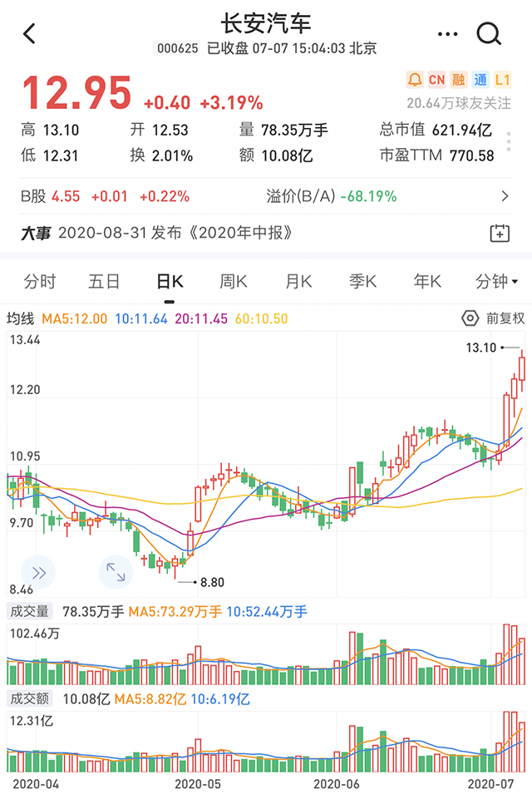Tap the 融 margin trading badge

(x=458, y=80)
